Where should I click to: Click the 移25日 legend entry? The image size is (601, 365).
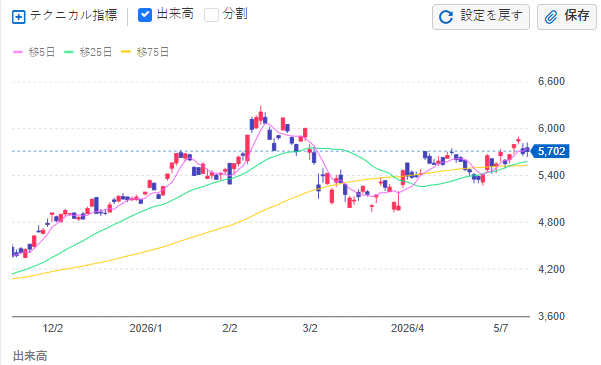88,52
